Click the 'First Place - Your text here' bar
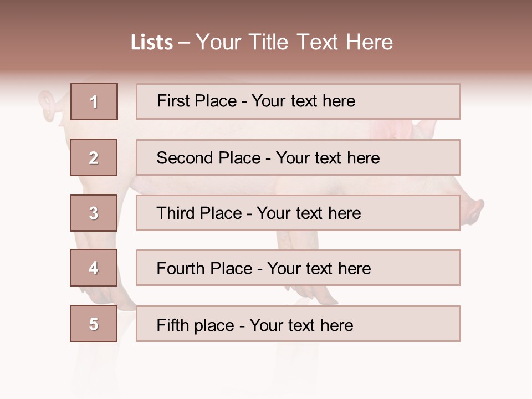This screenshot has height=399, width=532. pos(298,101)
